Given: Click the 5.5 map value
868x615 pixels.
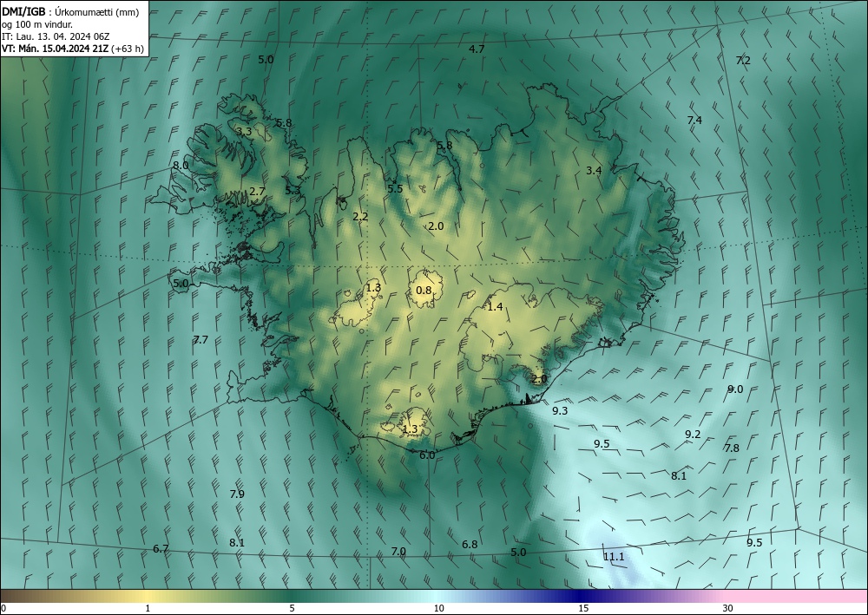Looking at the screenshot, I should click(x=395, y=188).
